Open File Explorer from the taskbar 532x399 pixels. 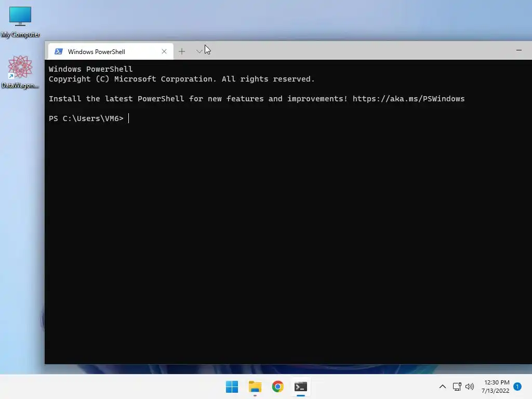click(x=255, y=387)
